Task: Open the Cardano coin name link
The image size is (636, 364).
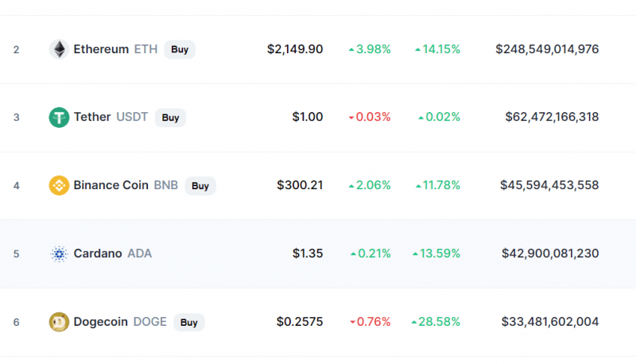Action: tap(98, 254)
